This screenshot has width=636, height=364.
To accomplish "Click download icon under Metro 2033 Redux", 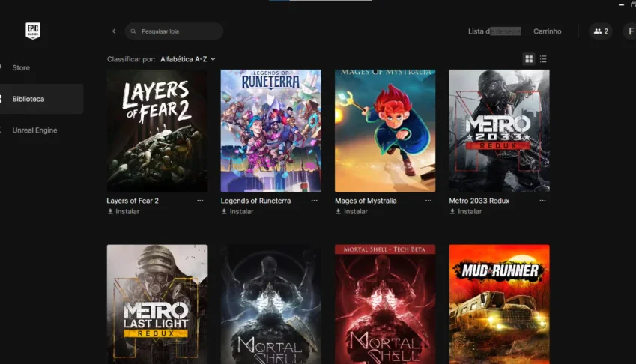I will coord(452,212).
